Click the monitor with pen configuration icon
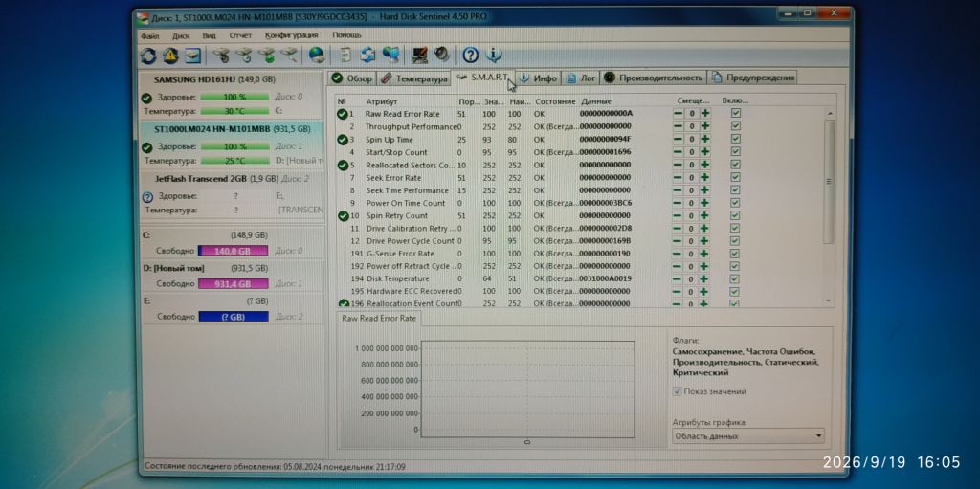This screenshot has width=980, height=489. click(419, 56)
